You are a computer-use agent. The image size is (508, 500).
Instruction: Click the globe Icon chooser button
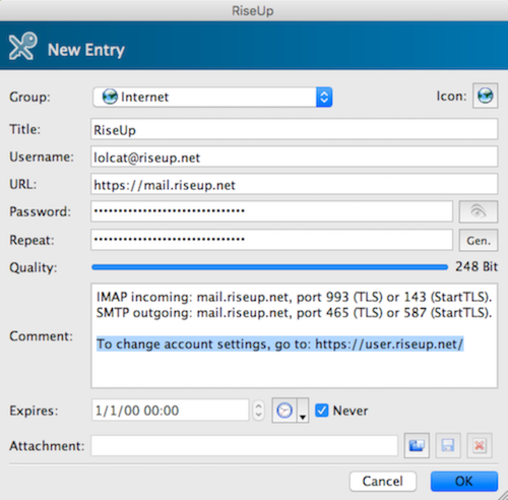coord(485,96)
